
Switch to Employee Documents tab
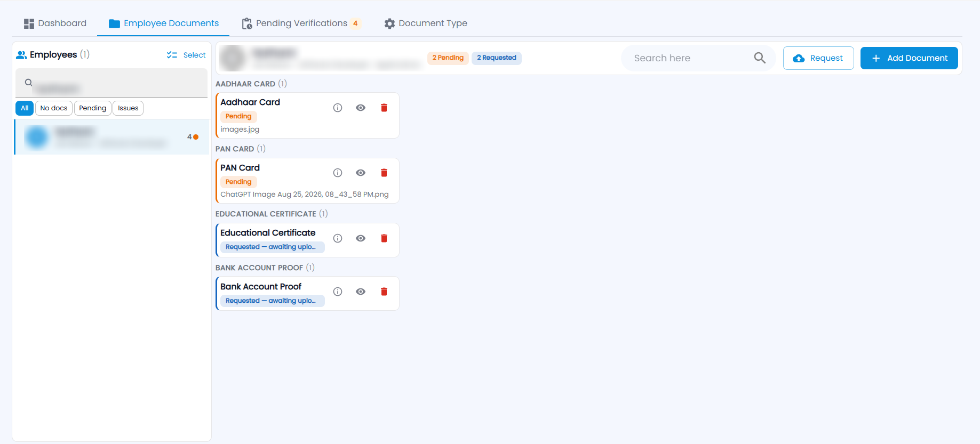[x=164, y=23]
